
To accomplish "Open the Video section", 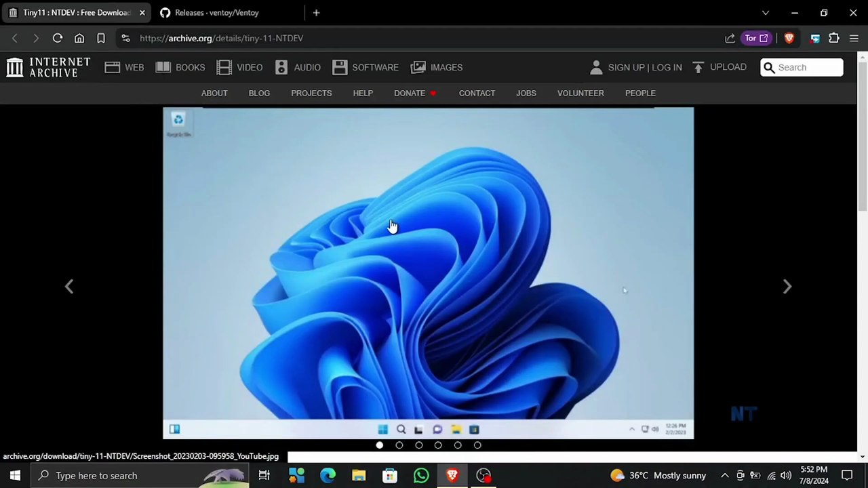I will pos(239,67).
